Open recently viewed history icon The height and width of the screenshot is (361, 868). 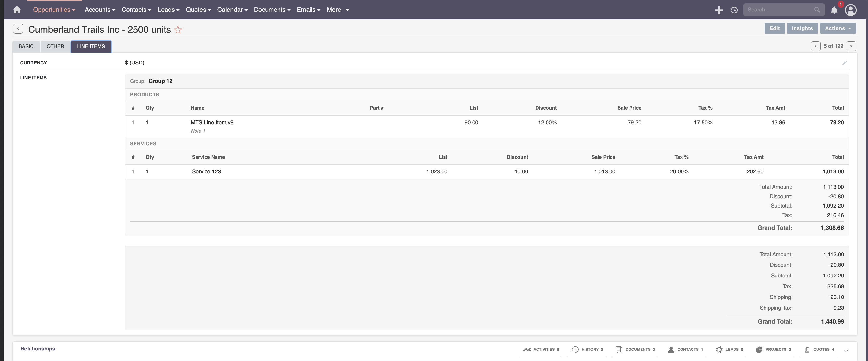click(734, 10)
